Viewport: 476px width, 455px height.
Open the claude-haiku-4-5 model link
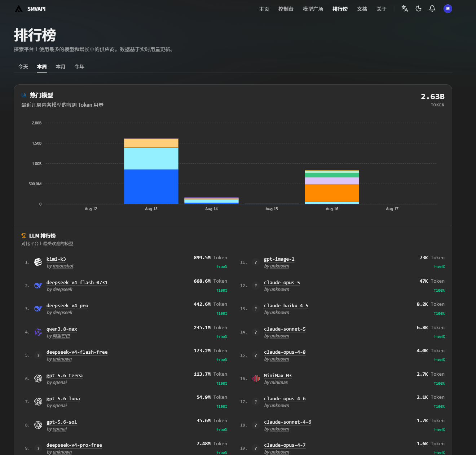click(x=286, y=306)
